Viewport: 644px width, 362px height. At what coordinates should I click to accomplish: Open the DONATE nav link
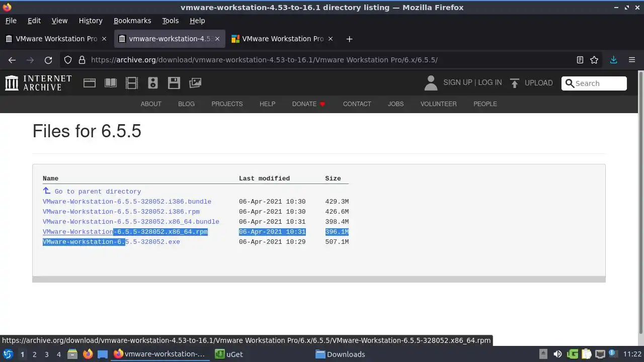(x=308, y=104)
